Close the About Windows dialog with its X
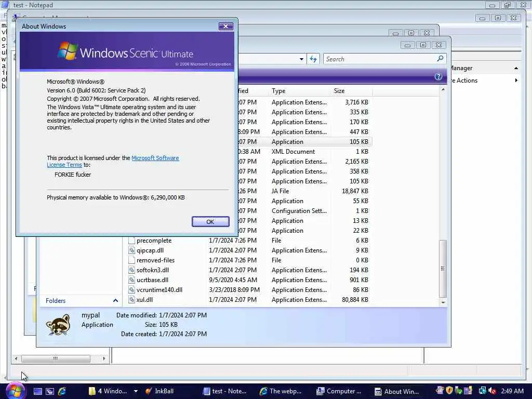532x399 pixels. pos(225,26)
